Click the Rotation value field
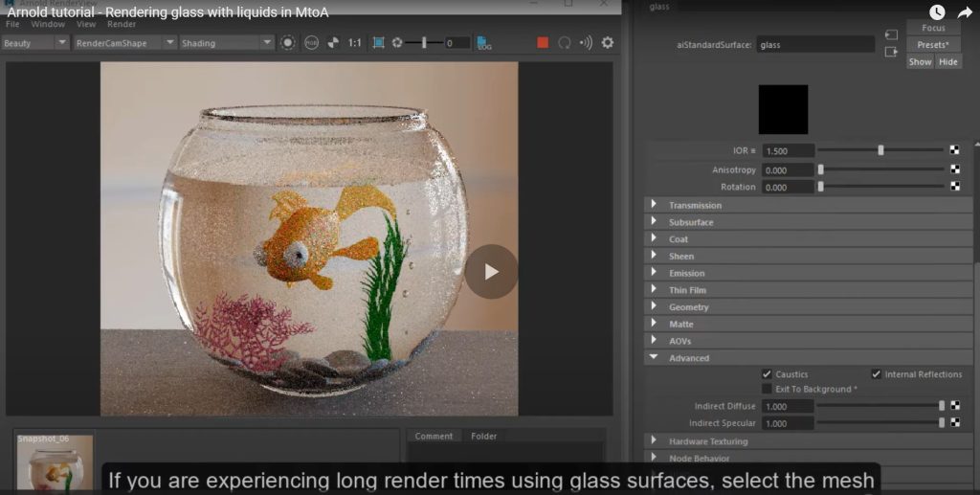Image resolution: width=980 pixels, height=495 pixels. 789,187
